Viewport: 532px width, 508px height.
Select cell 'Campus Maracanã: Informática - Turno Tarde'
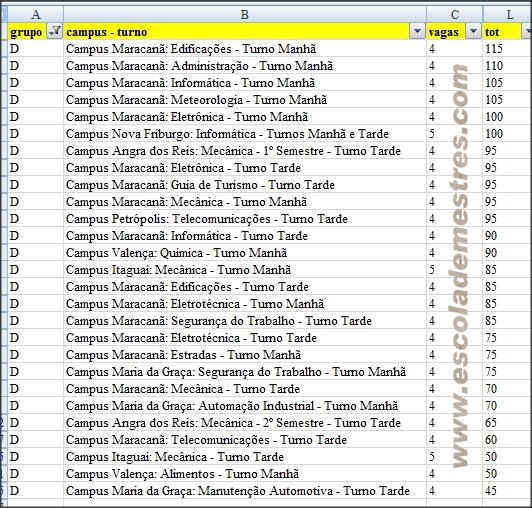245,236
